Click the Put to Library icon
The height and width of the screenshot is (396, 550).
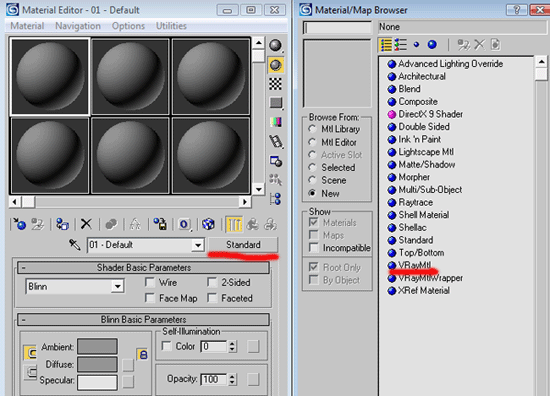tap(160, 224)
